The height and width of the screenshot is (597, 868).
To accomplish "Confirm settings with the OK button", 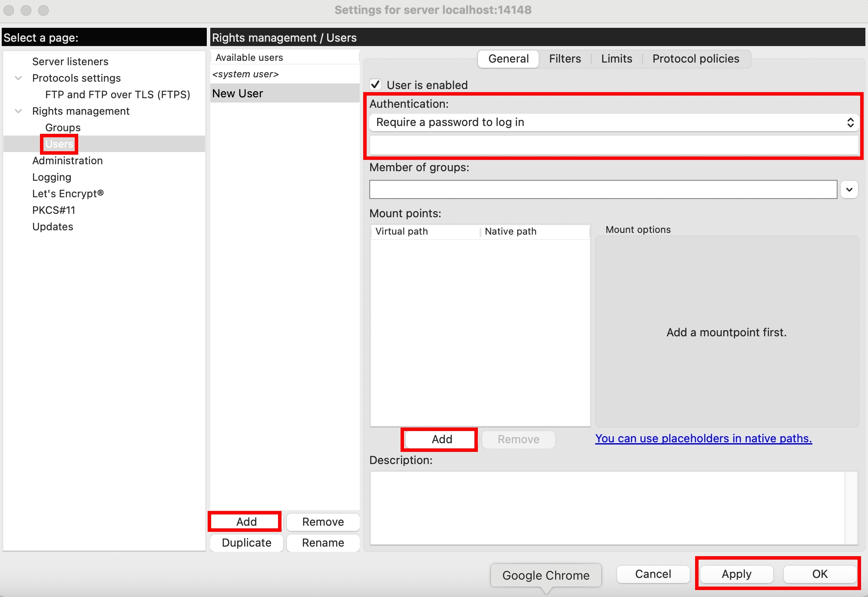I will pyautogui.click(x=820, y=574).
